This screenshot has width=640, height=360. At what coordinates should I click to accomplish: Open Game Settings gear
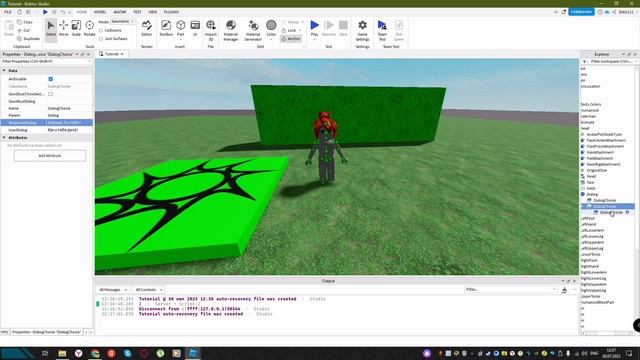tap(362, 30)
